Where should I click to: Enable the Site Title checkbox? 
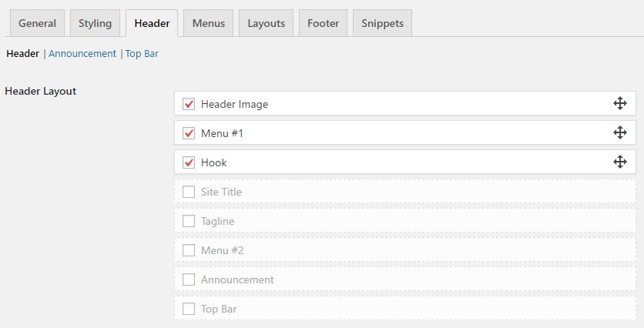(189, 192)
